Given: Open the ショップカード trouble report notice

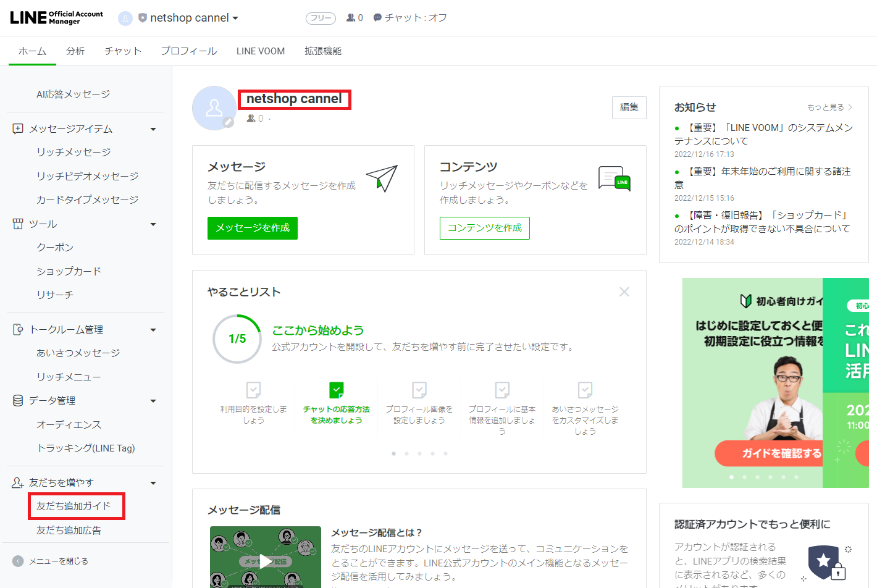Looking at the screenshot, I should (762, 222).
